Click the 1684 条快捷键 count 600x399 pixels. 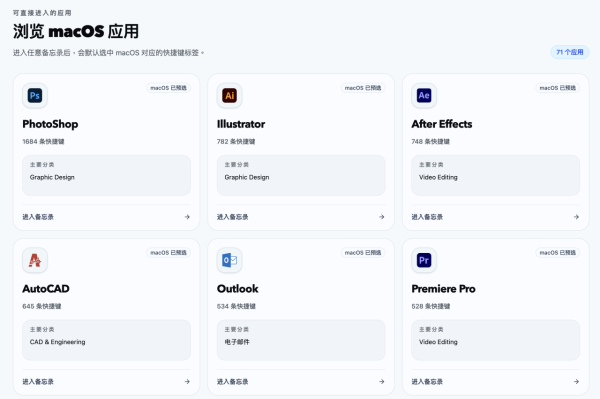pyautogui.click(x=43, y=142)
